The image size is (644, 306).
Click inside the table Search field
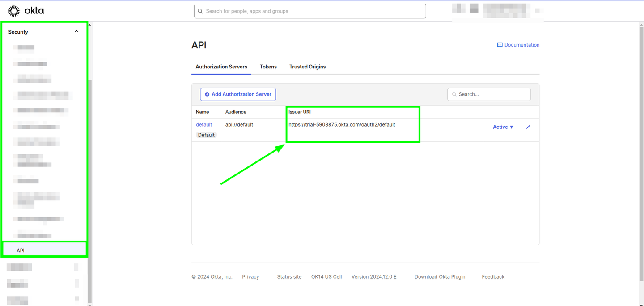(489, 94)
